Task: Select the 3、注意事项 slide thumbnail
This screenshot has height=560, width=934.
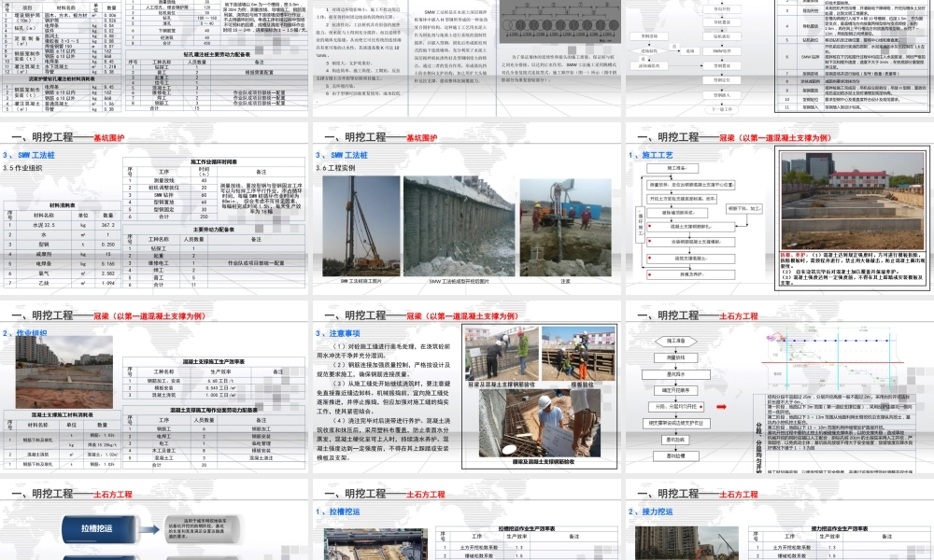Action: [467, 386]
